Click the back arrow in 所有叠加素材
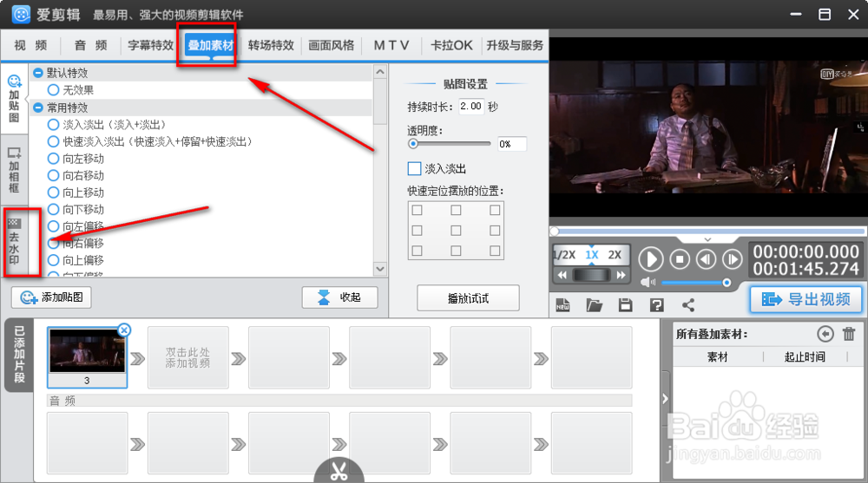 825,334
